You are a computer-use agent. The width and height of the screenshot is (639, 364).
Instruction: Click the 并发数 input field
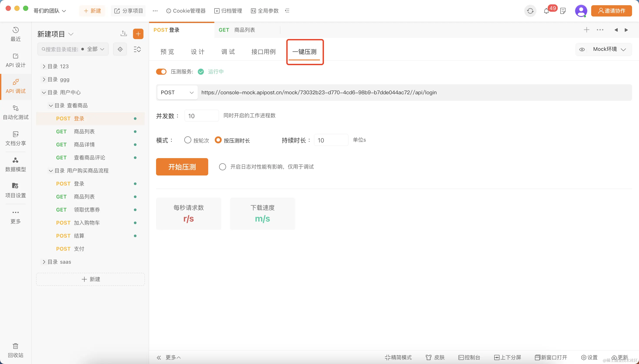[x=201, y=116]
